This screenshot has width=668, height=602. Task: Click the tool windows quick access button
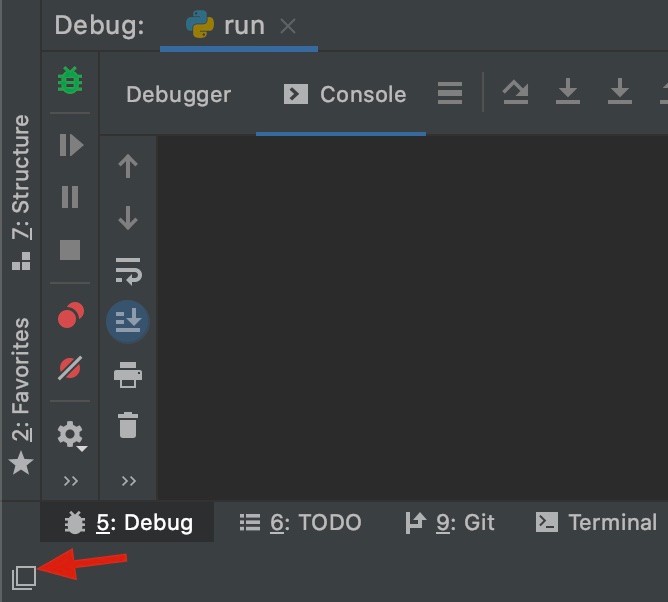pyautogui.click(x=24, y=578)
